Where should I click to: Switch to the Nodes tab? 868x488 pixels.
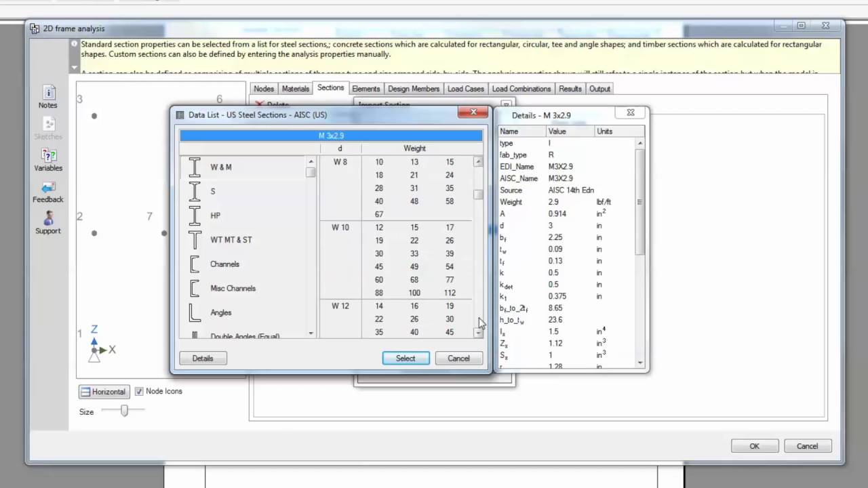264,89
